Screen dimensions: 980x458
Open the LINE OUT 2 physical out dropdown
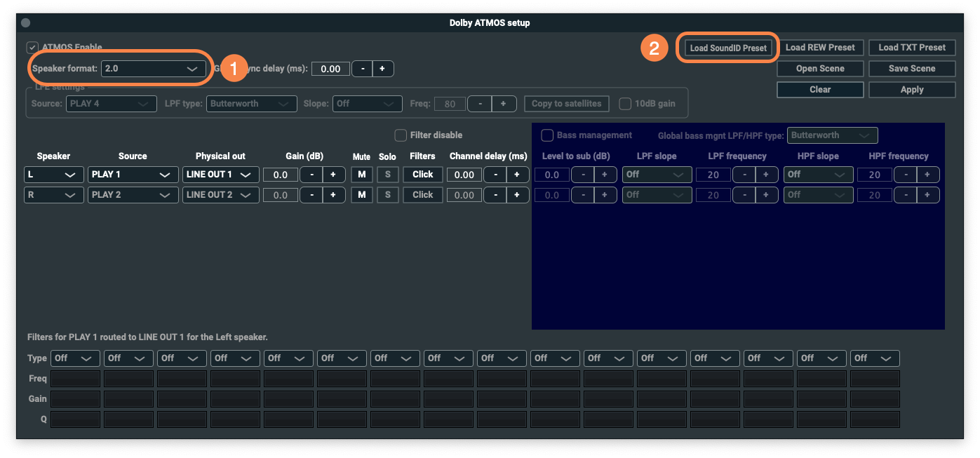click(x=221, y=195)
